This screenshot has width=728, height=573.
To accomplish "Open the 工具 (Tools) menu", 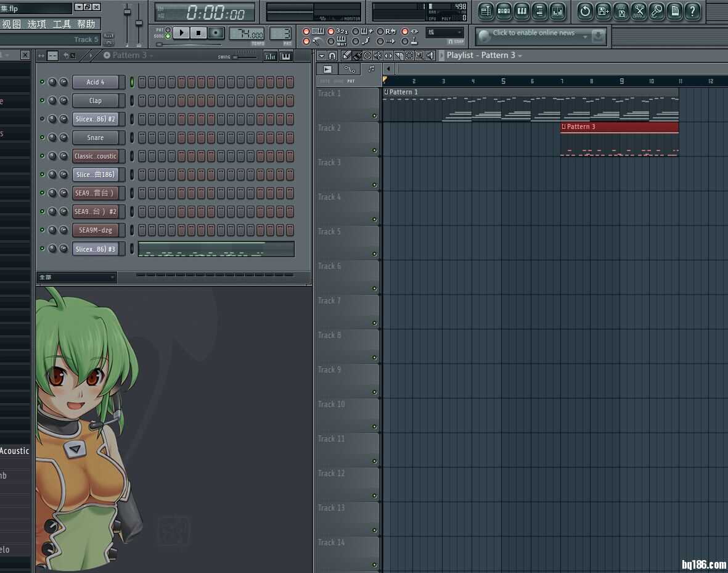I will pyautogui.click(x=62, y=24).
